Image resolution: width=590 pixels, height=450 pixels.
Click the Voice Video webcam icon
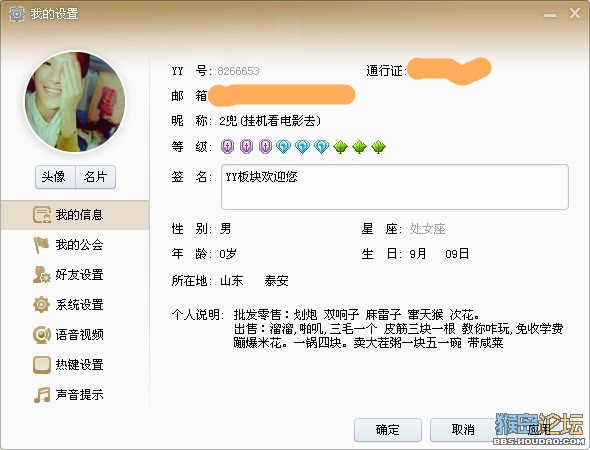[x=41, y=334]
